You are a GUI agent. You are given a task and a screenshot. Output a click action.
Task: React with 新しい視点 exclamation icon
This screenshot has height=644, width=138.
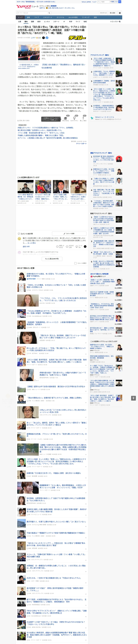[83, 118]
